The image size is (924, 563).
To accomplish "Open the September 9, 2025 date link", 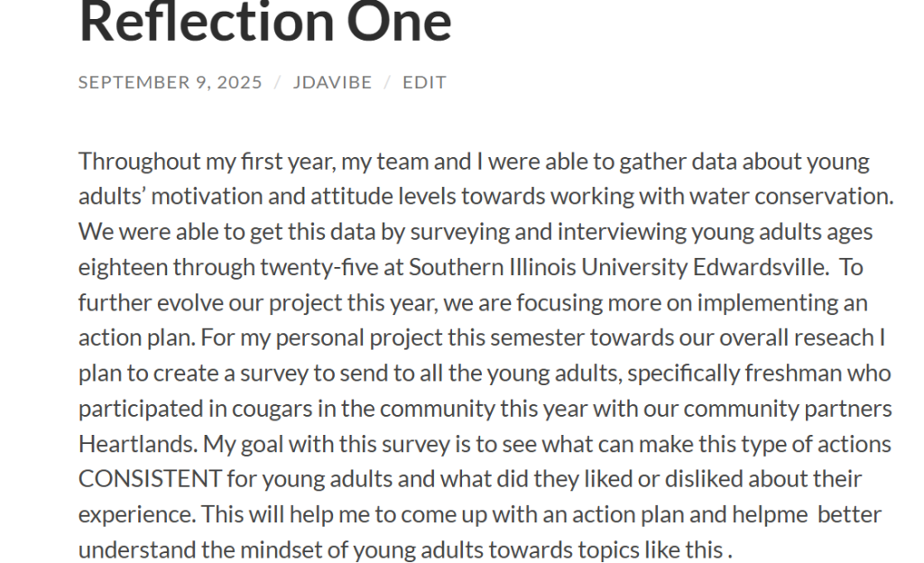I will point(170,82).
